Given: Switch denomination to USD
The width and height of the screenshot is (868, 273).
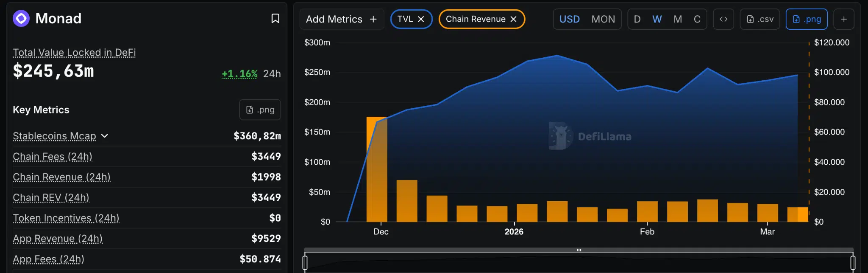Looking at the screenshot, I should click(569, 19).
